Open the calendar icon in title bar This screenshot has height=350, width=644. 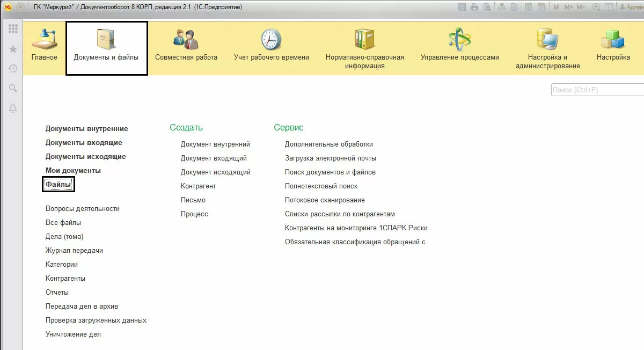541,7
